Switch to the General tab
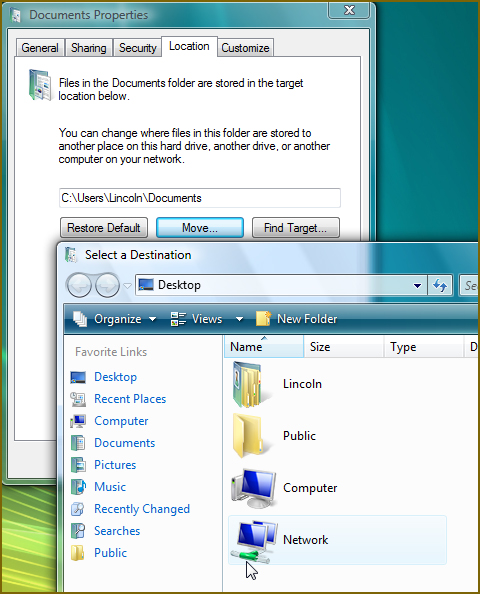 point(40,48)
